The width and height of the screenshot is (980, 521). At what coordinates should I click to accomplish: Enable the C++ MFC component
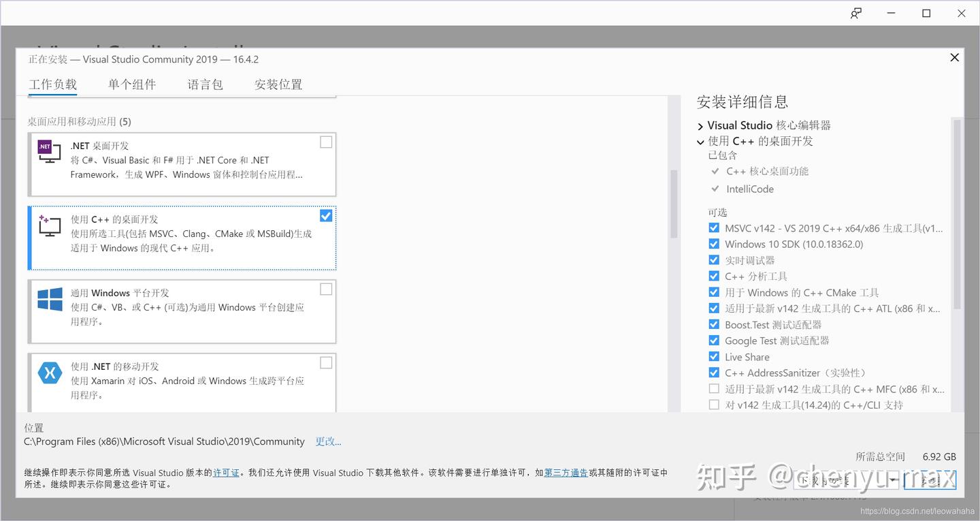(714, 389)
